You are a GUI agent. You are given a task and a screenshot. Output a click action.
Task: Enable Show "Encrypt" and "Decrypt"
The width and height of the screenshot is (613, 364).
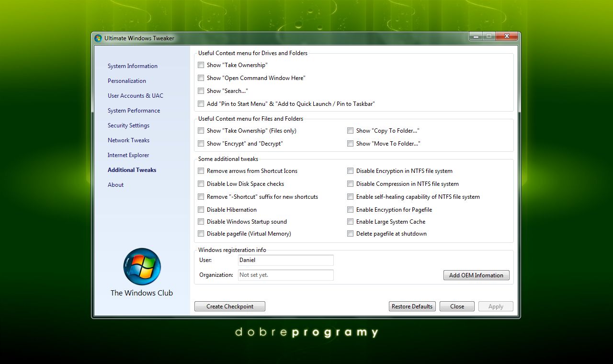201,144
